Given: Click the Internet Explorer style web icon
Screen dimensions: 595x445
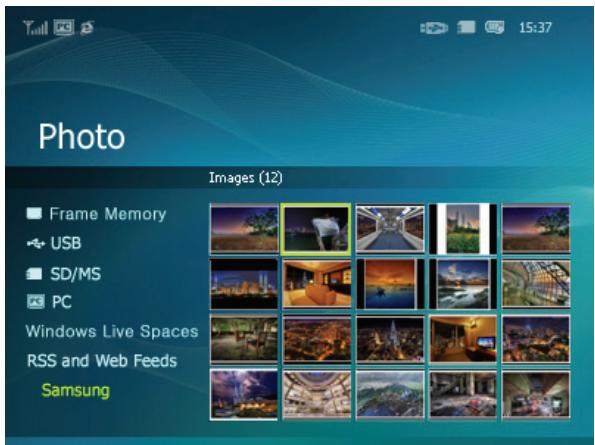Looking at the screenshot, I should [87, 28].
